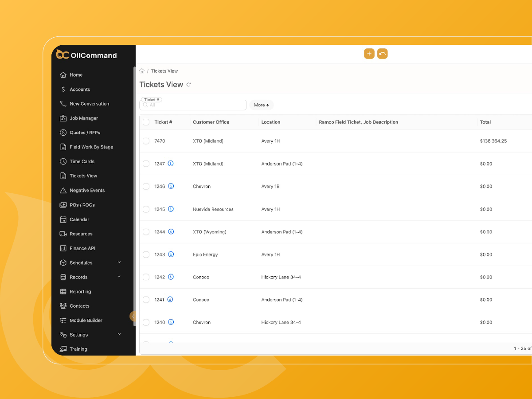Click the Reporting table icon

63,292
